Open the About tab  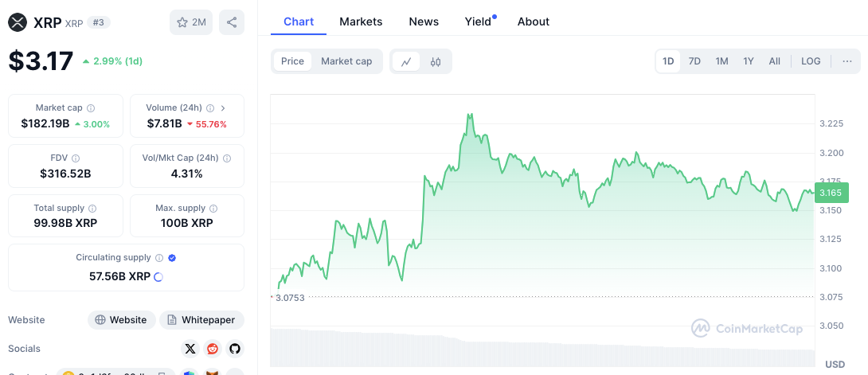tap(533, 21)
